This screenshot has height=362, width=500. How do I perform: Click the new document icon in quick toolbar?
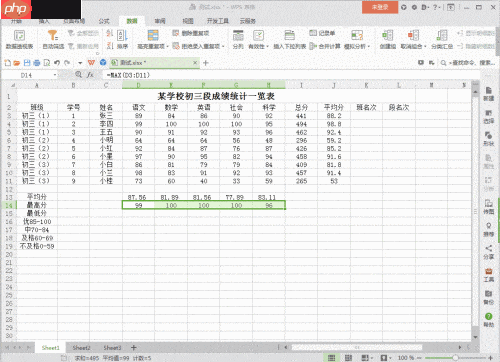point(8,63)
